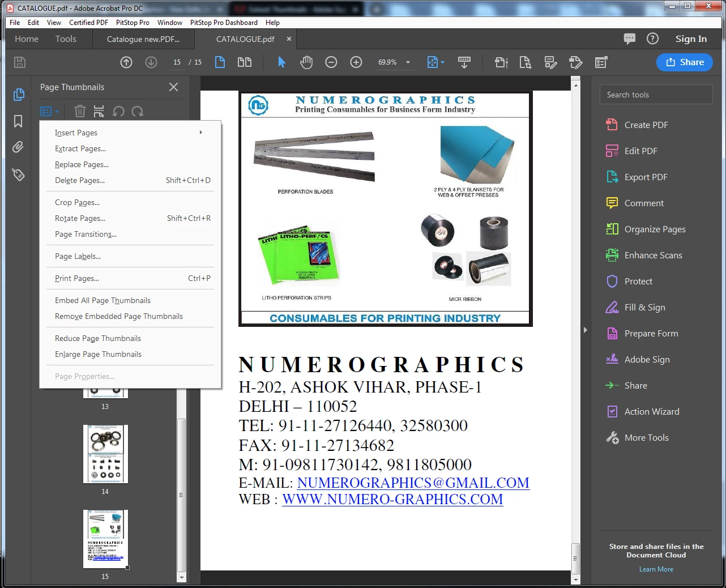Open Page Labels menu entry
Screen dimensions: 726x588
(130, 256)
